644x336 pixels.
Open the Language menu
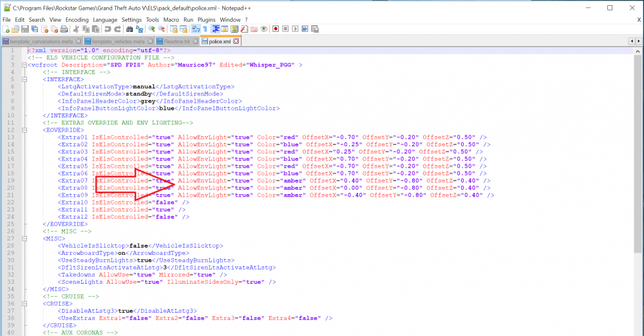(105, 20)
